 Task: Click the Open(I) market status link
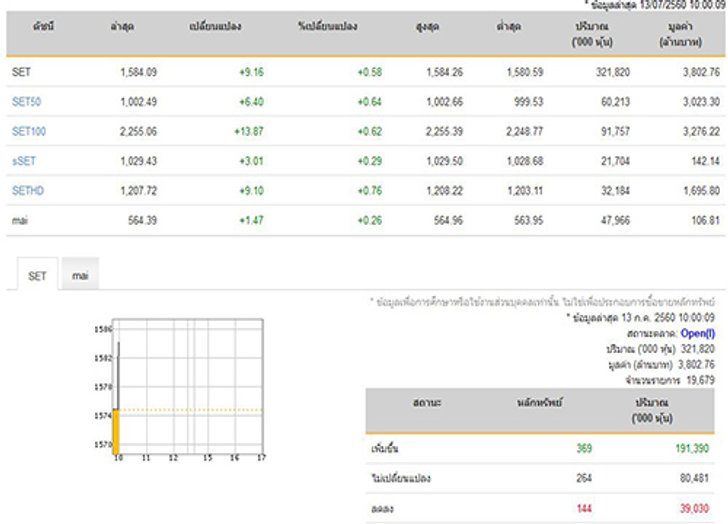697,333
